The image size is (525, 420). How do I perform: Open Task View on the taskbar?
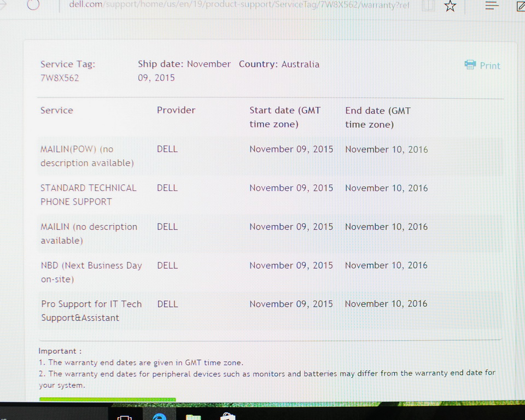125,418
